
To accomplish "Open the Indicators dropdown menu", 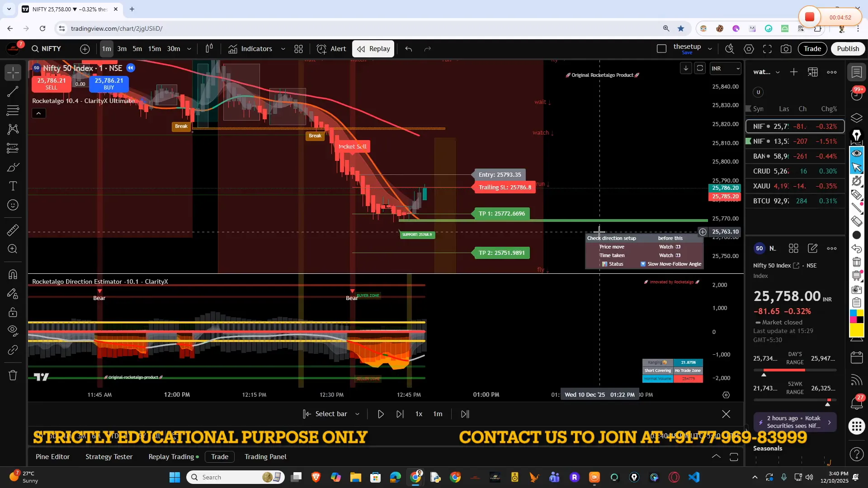I will [283, 49].
